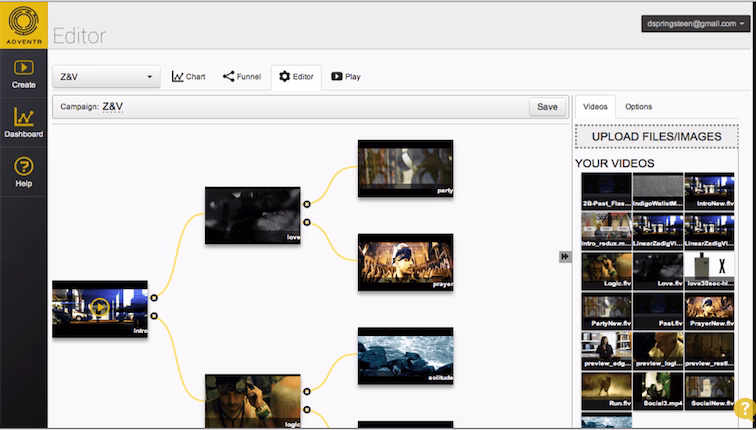Choose the PartyNew.flv thumbnail
The height and width of the screenshot is (430, 756).
tap(607, 311)
